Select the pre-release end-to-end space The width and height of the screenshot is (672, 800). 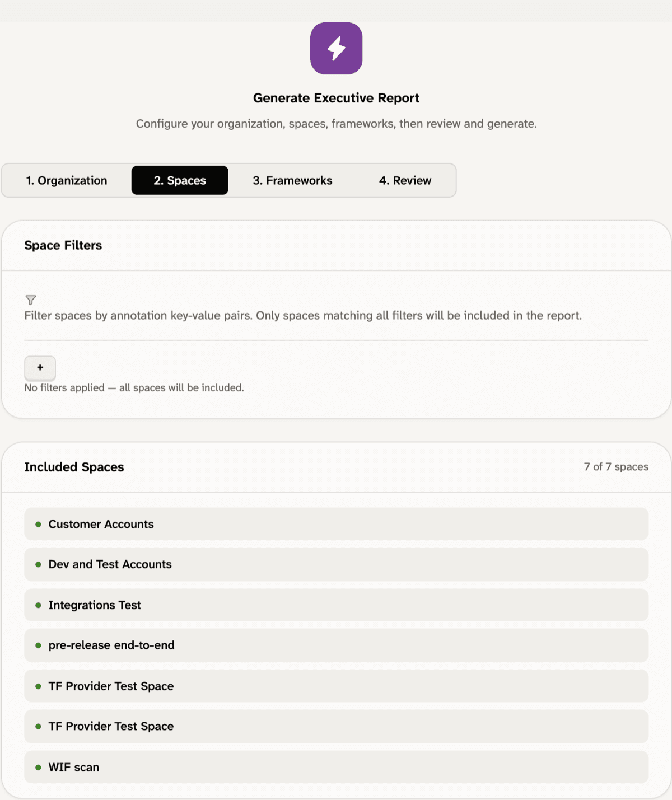336,645
